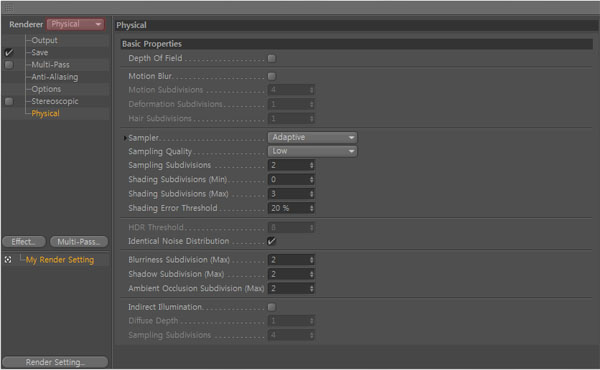
Task: Click the window grip icon at top-left
Action: (9, 8)
